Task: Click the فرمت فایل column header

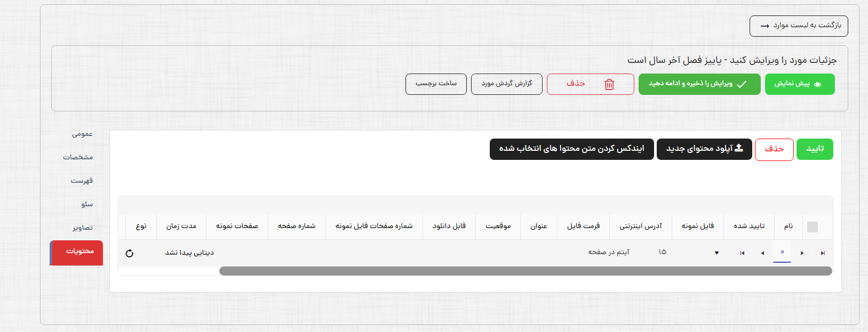Action: (x=583, y=226)
